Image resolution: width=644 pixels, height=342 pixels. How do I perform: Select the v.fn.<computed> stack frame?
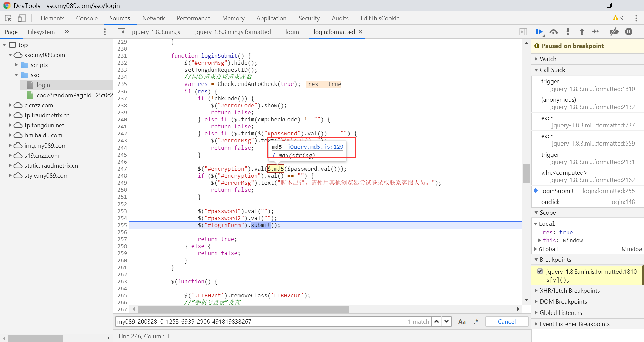588,176
